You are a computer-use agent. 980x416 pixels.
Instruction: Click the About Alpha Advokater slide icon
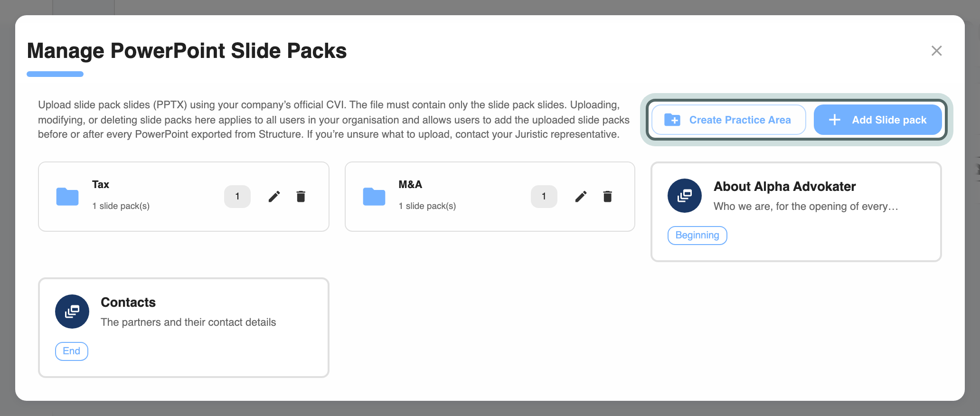685,196
